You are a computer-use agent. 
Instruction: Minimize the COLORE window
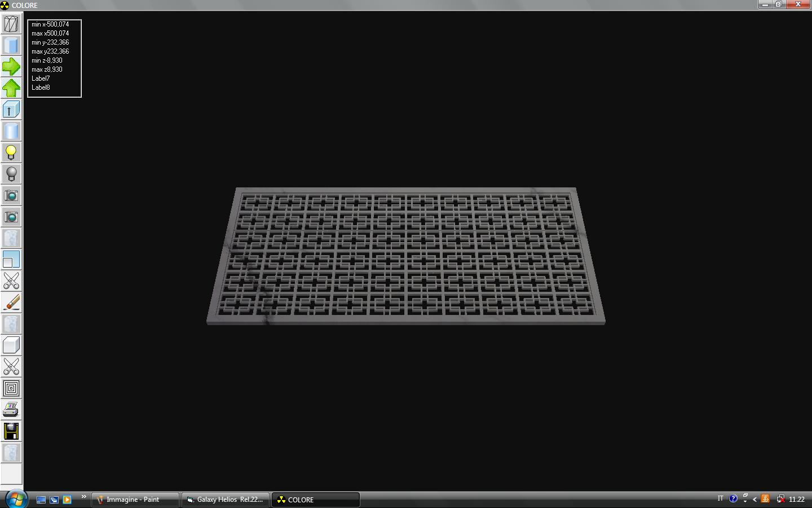765,4
